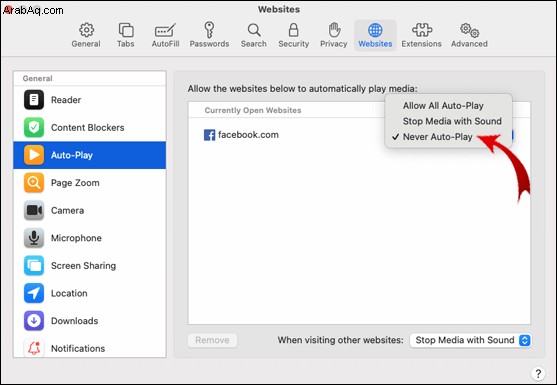Select Notifications label in sidebar

(x=78, y=348)
